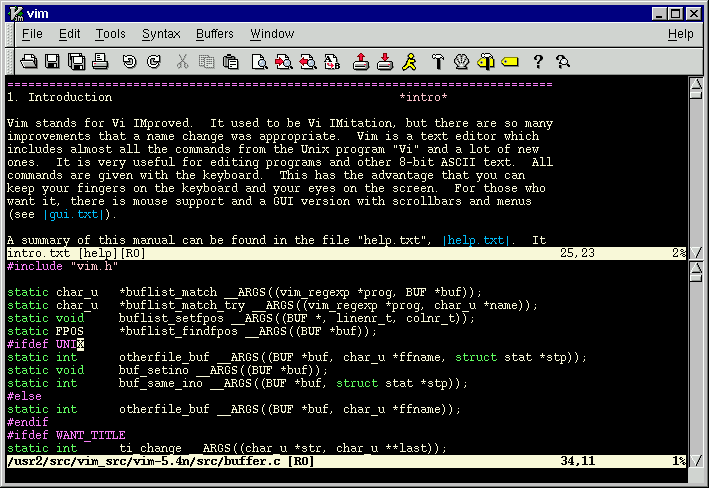Screen dimensions: 709x488
Task: Click the Cut scissors icon
Action: tap(182, 62)
